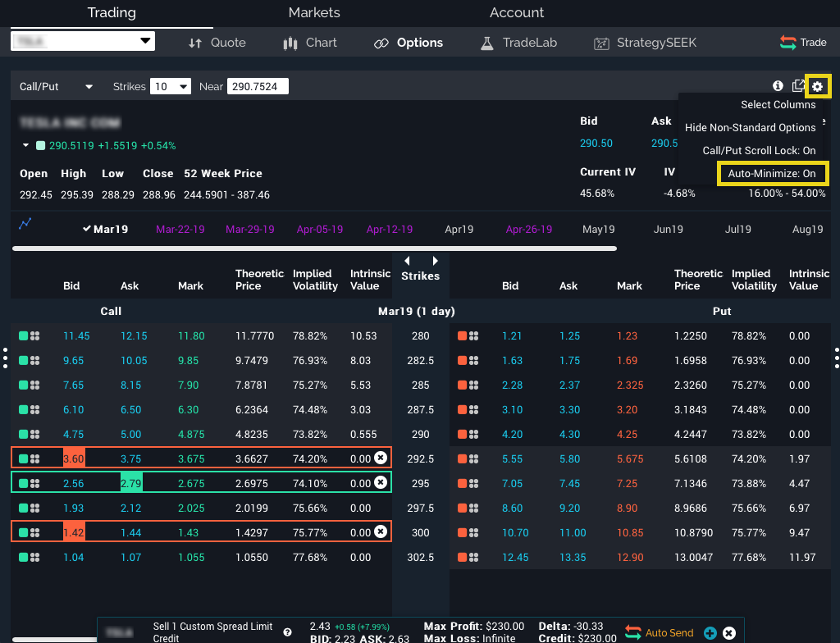
Task: Enable Hide Non-Standard Options
Action: 750,127
